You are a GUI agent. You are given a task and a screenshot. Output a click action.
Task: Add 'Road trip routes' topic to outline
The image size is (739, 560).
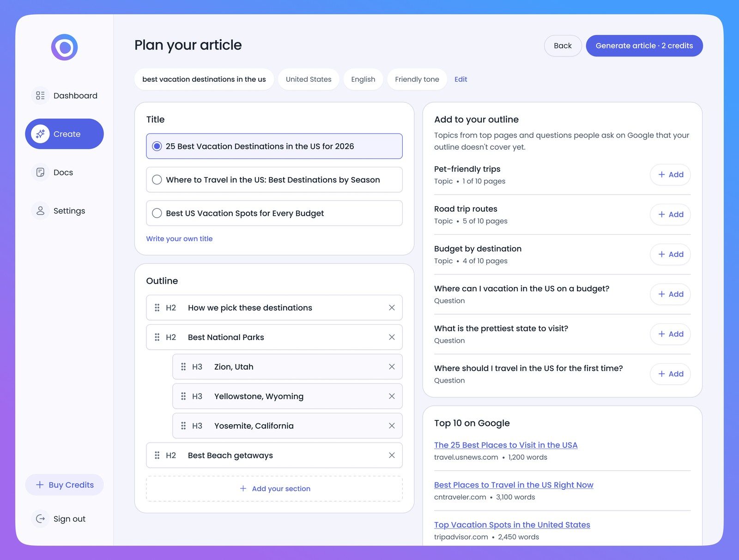(670, 214)
